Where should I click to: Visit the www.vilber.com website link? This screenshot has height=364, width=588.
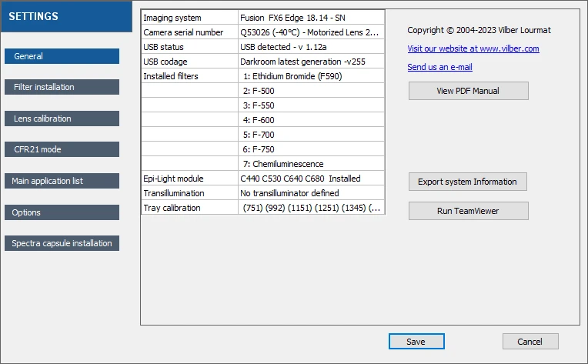(x=473, y=48)
